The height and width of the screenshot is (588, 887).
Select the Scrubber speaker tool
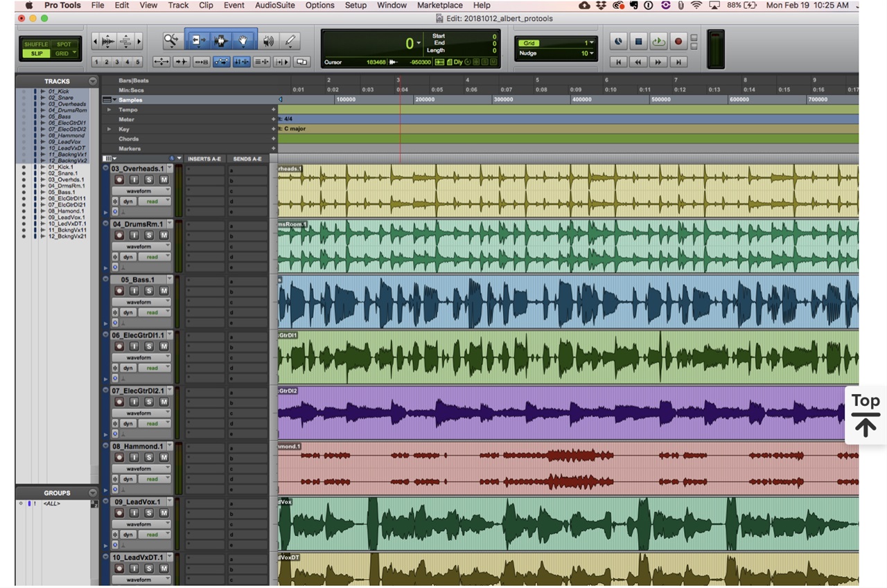[x=269, y=41]
